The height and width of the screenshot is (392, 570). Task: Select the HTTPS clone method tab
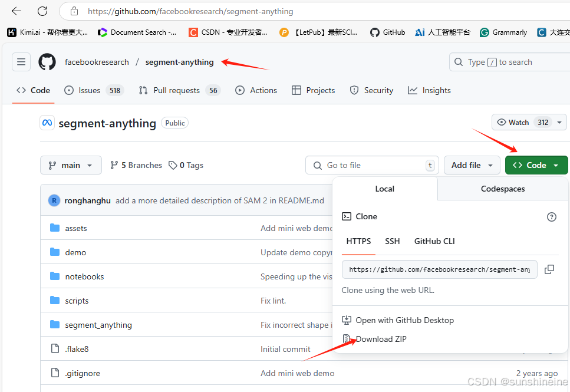tap(358, 242)
